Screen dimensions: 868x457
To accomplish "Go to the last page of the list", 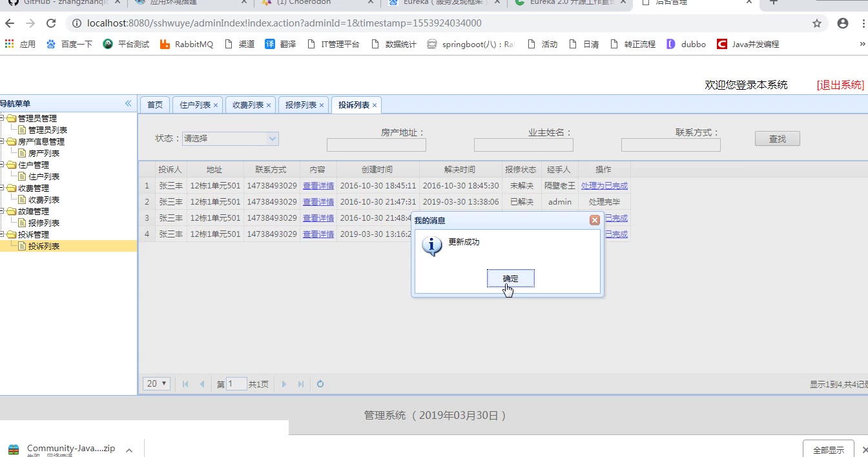I will (300, 384).
